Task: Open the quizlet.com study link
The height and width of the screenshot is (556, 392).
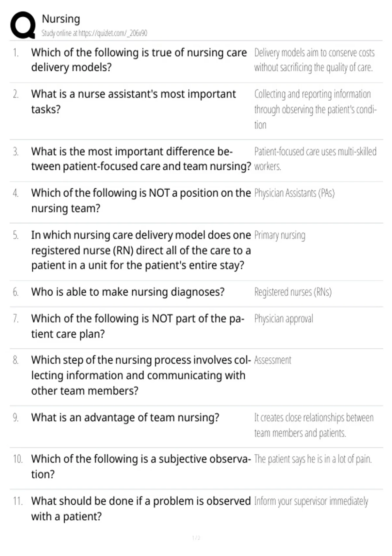Action: (94, 33)
